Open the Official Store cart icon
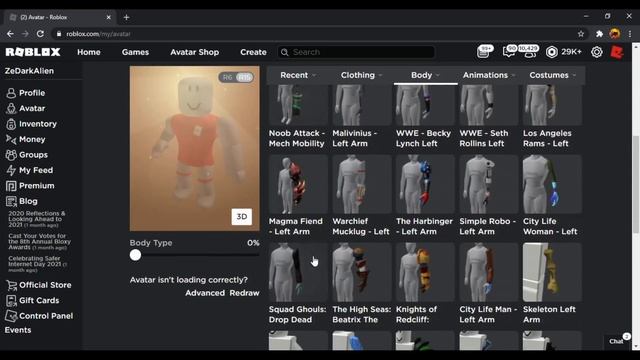The image size is (640, 360). click(x=11, y=285)
